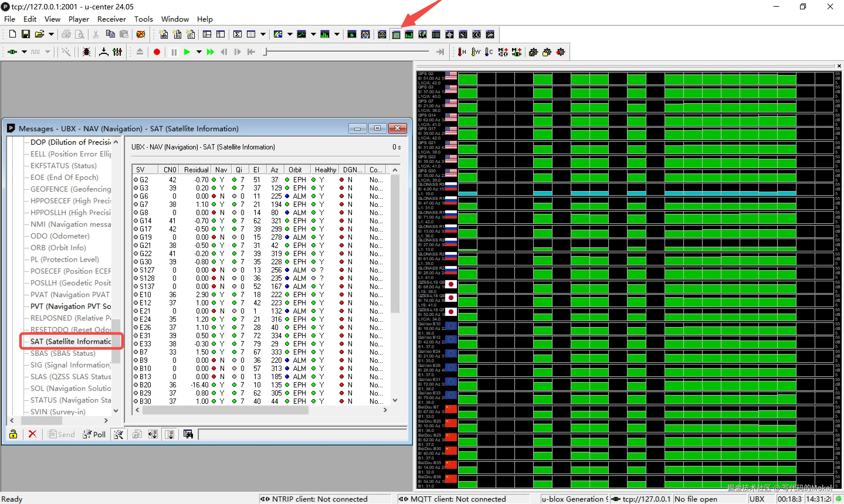This screenshot has height=504, width=844.
Task: Click the red X delete icon in Messages window
Action: coord(32,434)
